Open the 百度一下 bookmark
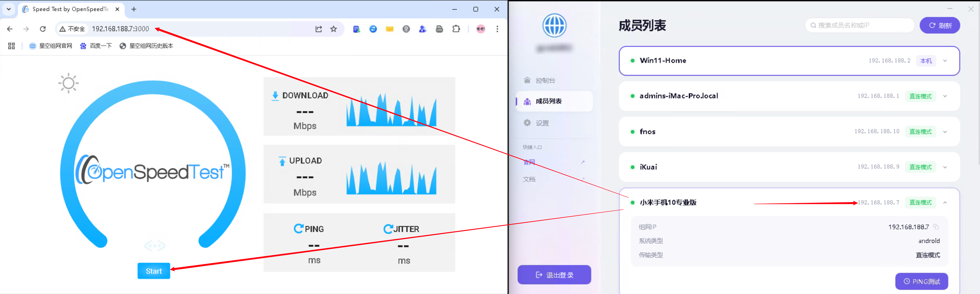This screenshot has width=980, height=294. pyautogui.click(x=96, y=45)
